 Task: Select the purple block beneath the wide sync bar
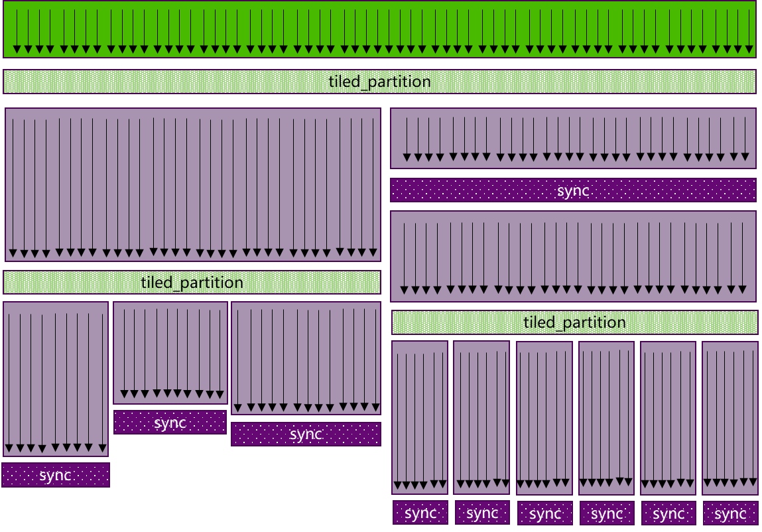coord(573,256)
